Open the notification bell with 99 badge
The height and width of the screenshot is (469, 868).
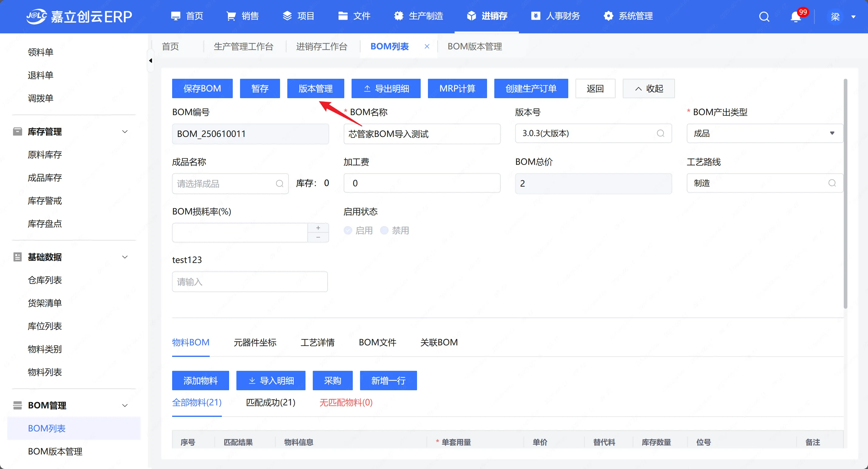[796, 16]
